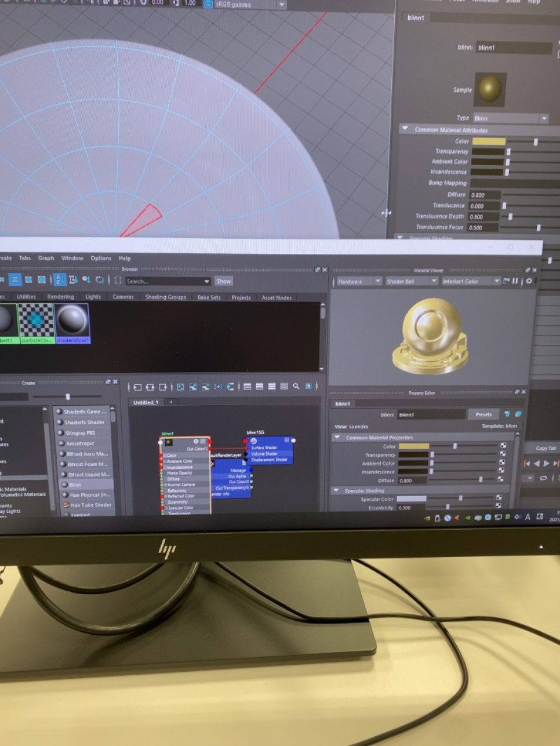Click the Specular Color swatch in Property Editor

411,498
